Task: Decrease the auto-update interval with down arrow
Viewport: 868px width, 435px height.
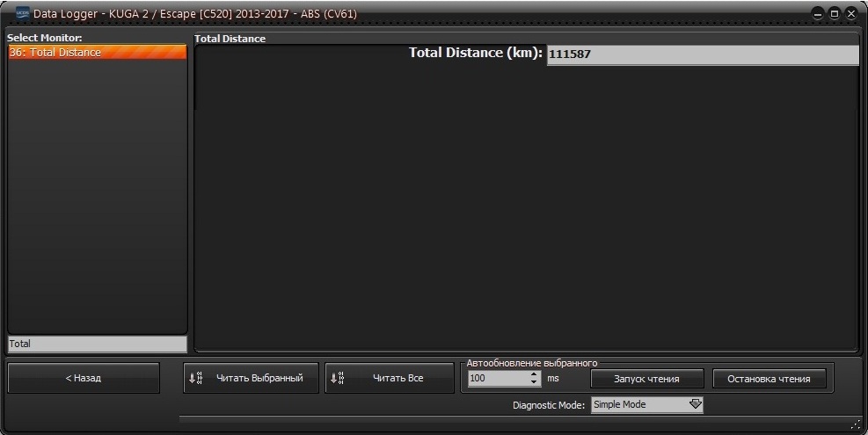Action: (534, 383)
